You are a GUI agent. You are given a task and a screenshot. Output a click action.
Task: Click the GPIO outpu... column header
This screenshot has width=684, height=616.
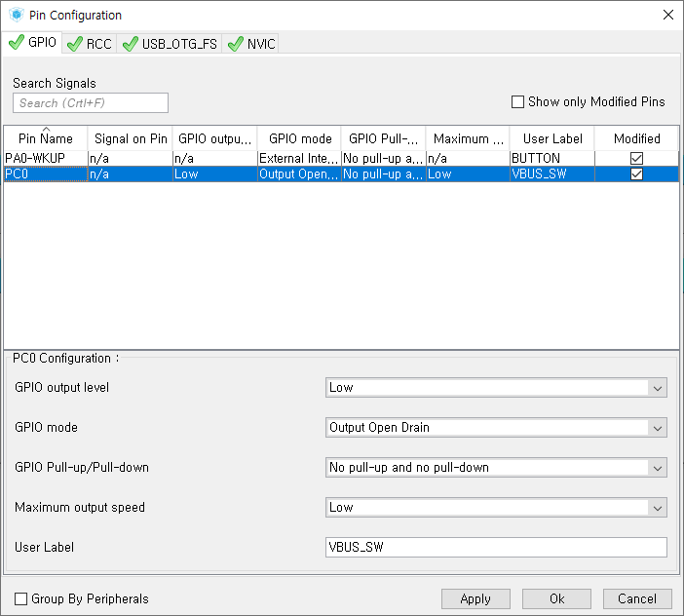[x=215, y=138]
